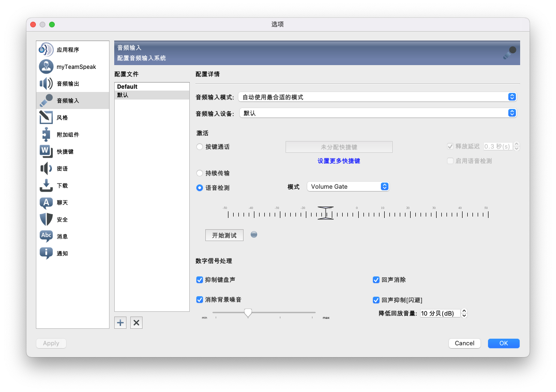Open 附加组件 puzzle piece icon
The image size is (556, 392).
click(46, 134)
